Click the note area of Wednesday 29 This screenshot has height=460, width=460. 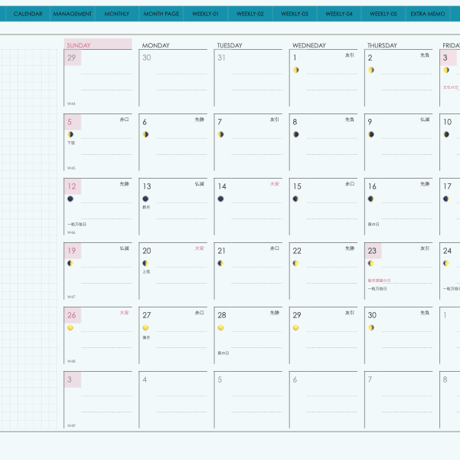point(332,340)
